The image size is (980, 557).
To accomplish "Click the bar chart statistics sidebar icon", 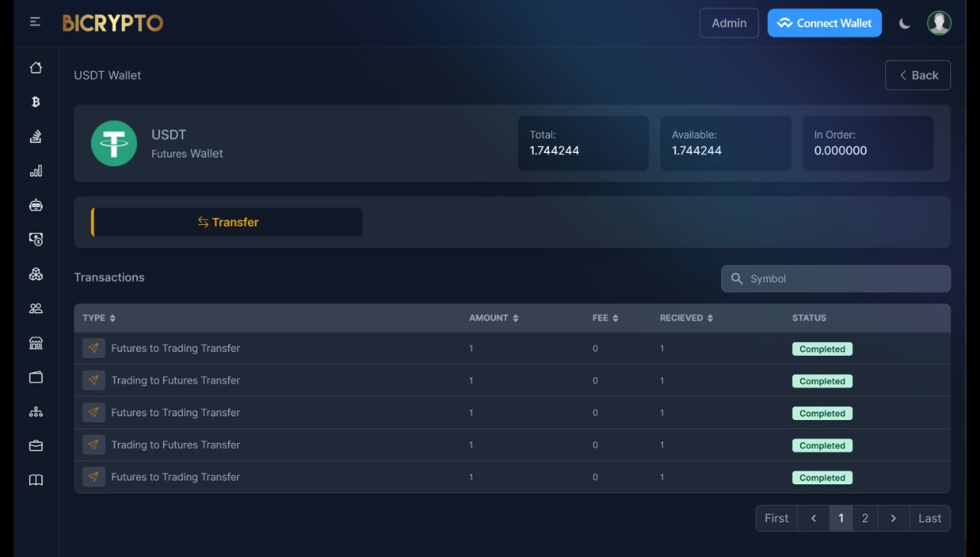I will (x=35, y=171).
